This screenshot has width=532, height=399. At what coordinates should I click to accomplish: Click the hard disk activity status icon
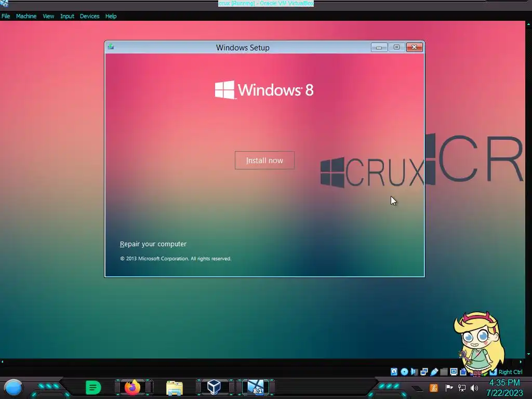(x=394, y=372)
